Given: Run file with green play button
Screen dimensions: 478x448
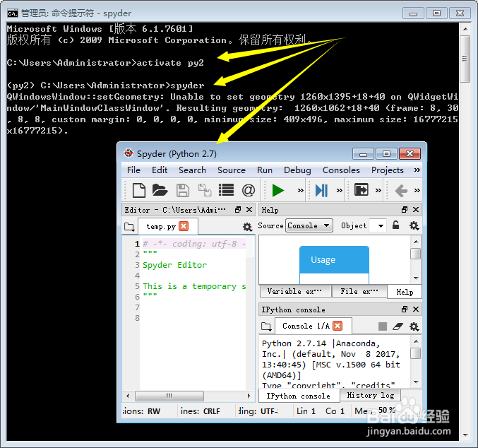Looking at the screenshot, I should pyautogui.click(x=277, y=190).
